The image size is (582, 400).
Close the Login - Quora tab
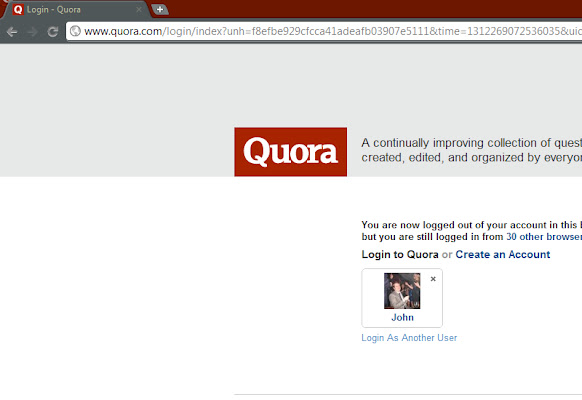(x=139, y=9)
